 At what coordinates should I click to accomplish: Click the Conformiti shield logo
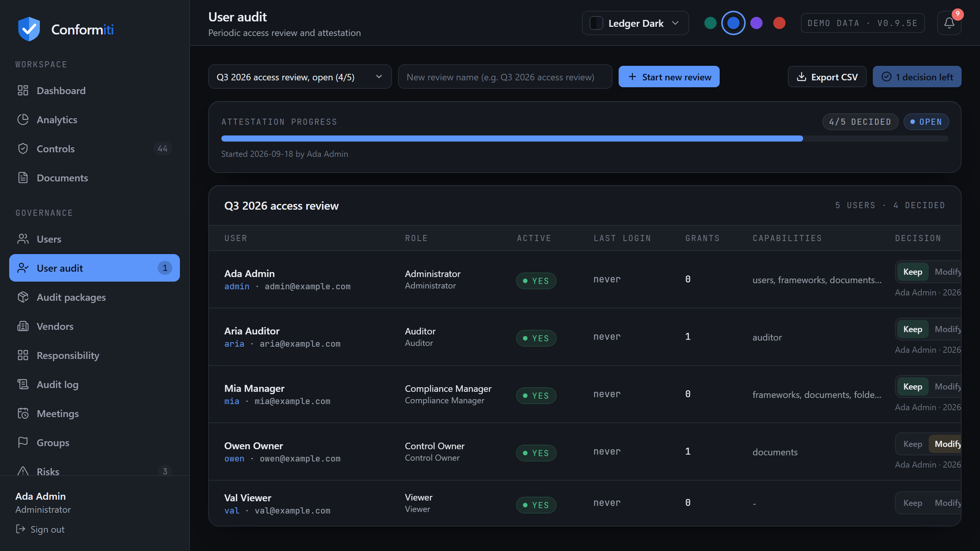tap(29, 29)
